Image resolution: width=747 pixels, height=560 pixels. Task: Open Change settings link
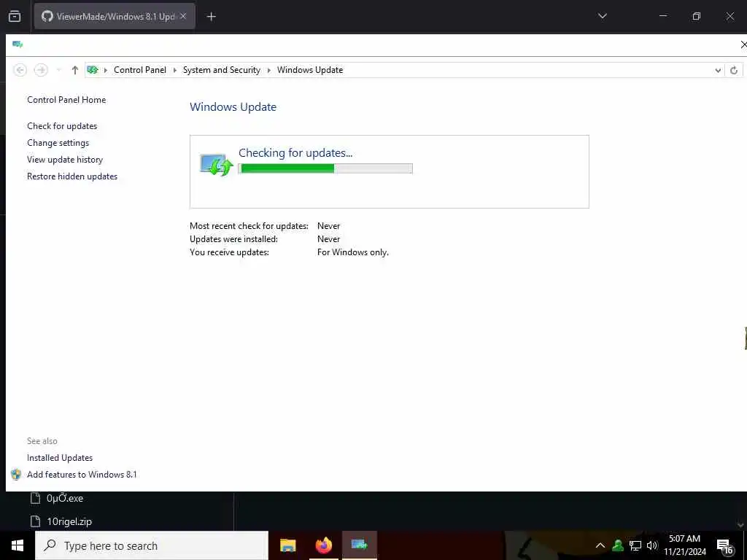point(58,143)
